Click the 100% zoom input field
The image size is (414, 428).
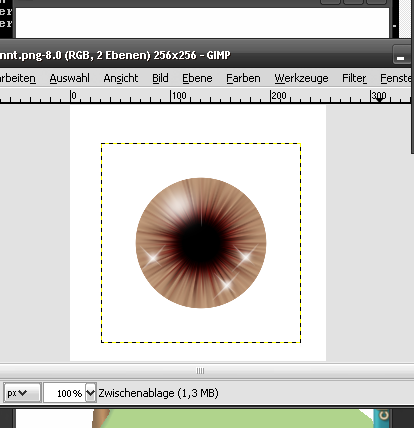tap(65, 393)
